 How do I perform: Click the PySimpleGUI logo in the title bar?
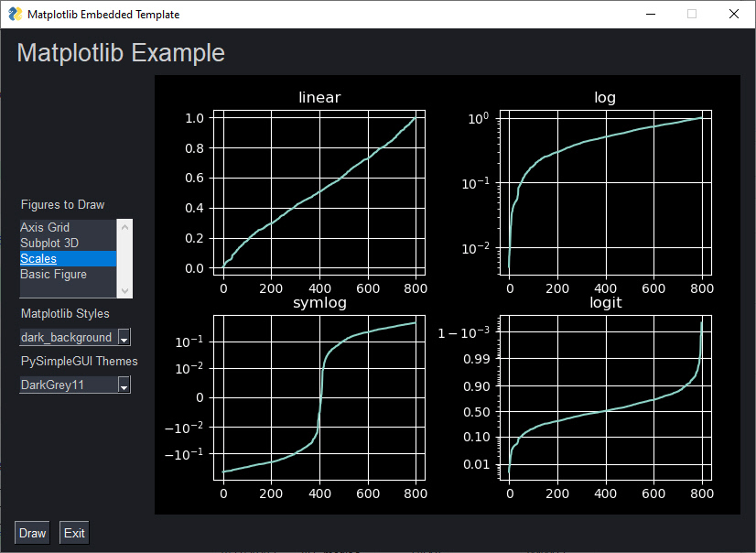pos(14,14)
